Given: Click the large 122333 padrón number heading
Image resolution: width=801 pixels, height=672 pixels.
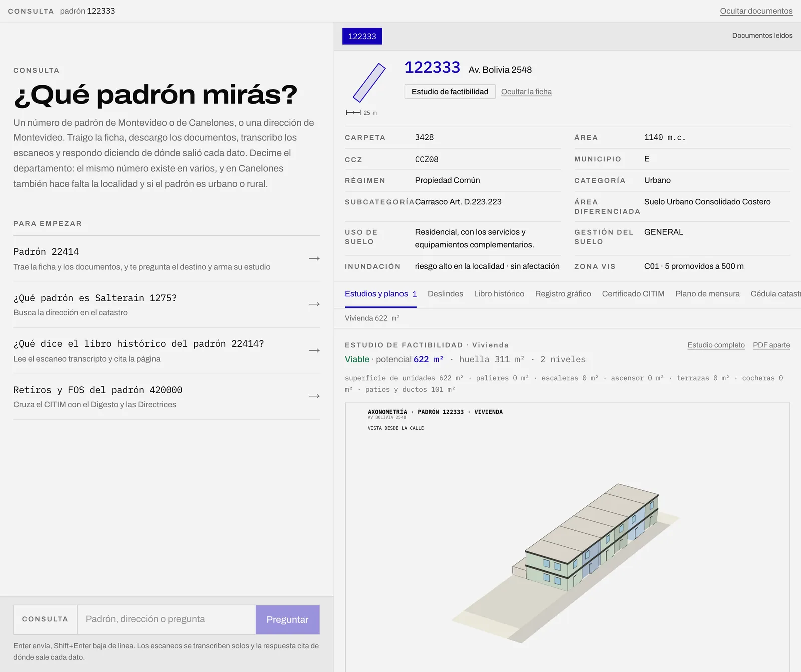Looking at the screenshot, I should (432, 67).
